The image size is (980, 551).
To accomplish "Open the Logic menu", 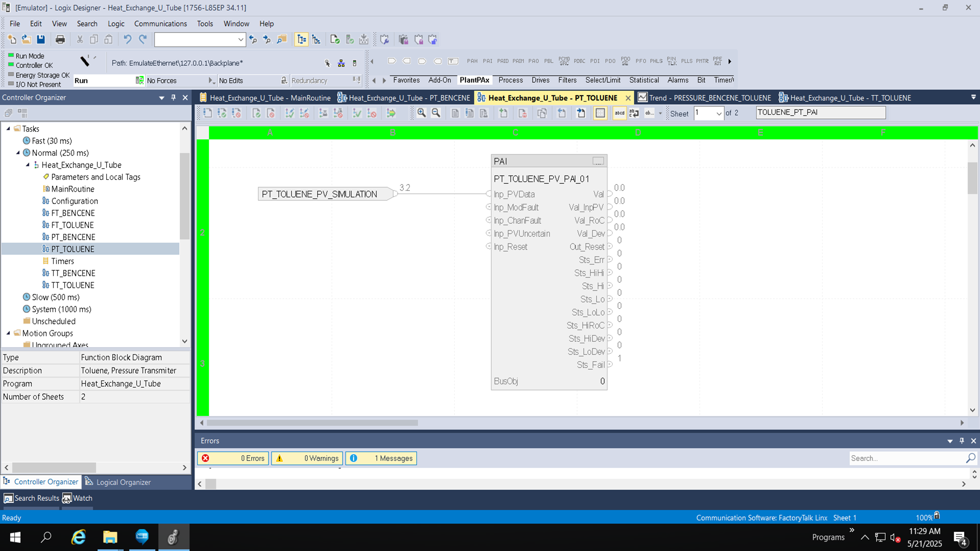I will tap(116, 24).
